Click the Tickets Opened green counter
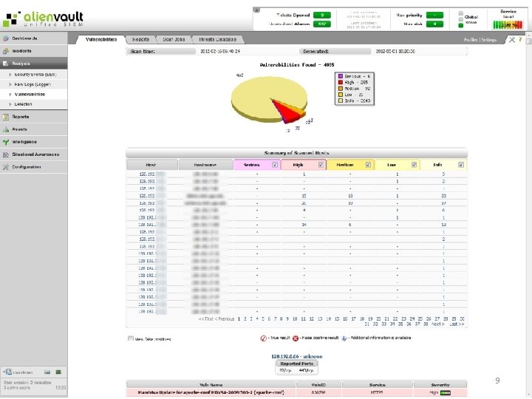Viewport: 532px width, 399px height. coord(322,15)
